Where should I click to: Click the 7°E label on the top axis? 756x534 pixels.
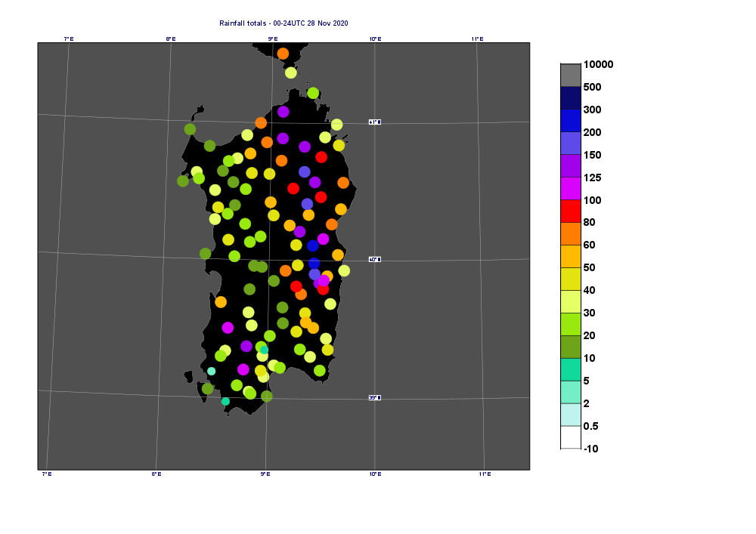pos(69,39)
